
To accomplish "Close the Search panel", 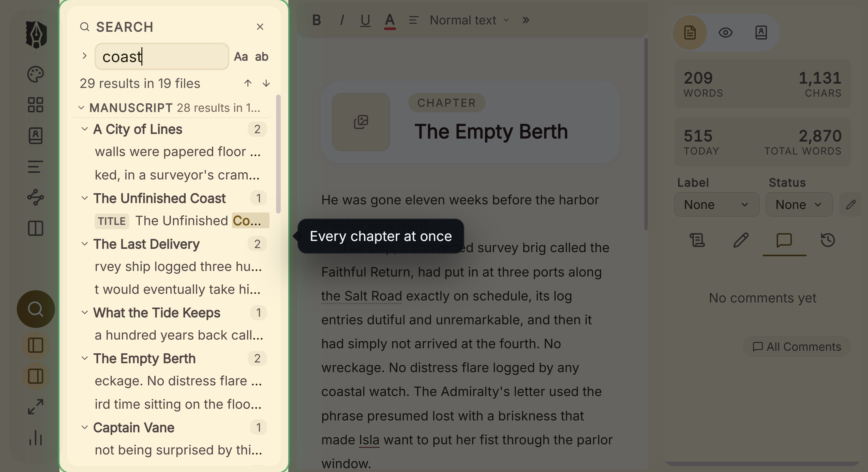I will [260, 27].
